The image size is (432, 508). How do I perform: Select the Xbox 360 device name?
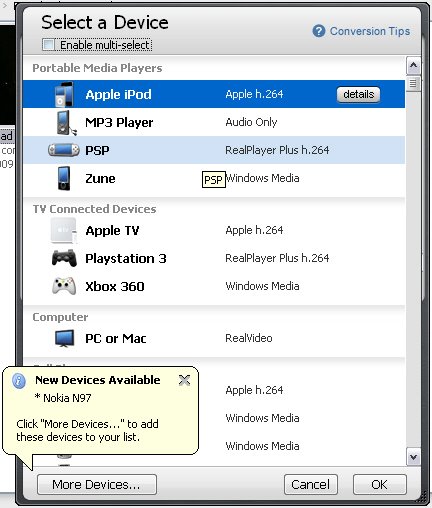(x=115, y=287)
